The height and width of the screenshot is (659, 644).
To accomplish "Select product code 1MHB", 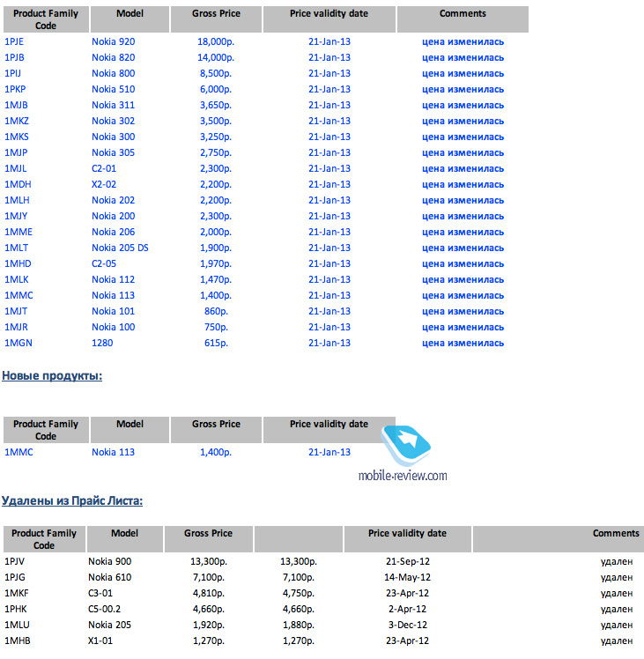I will (x=18, y=640).
